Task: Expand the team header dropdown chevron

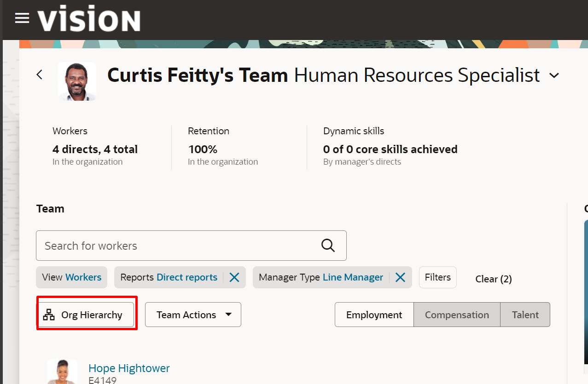Action: 554,75
